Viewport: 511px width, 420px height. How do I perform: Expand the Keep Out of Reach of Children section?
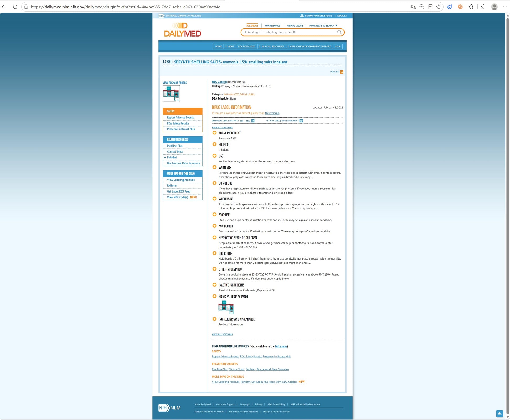tap(215, 238)
